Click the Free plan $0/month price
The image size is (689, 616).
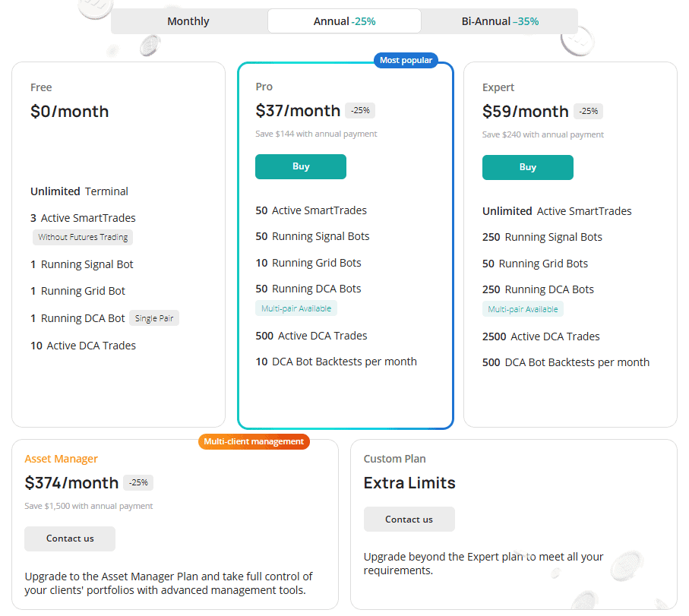click(70, 112)
